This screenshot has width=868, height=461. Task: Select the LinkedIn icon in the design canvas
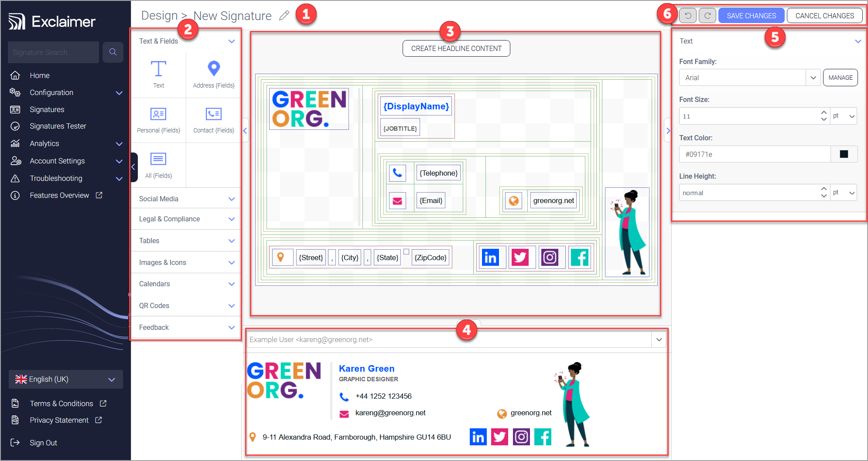(491, 258)
